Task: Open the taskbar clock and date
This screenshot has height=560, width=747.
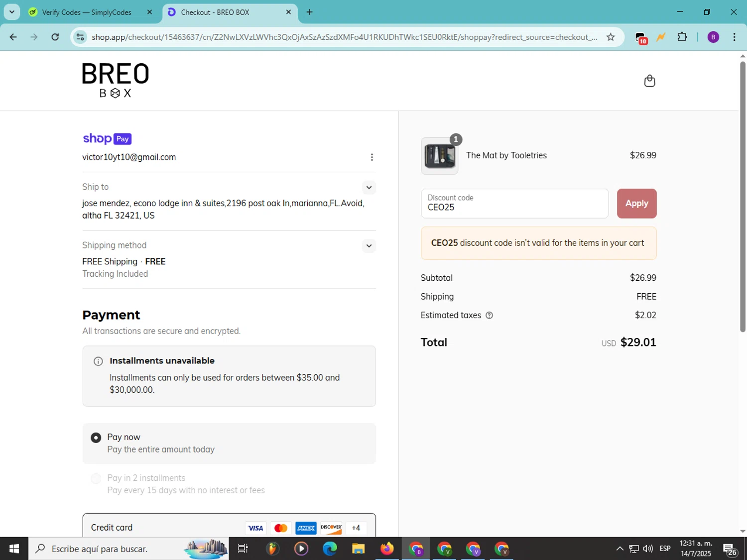Action: point(696,549)
